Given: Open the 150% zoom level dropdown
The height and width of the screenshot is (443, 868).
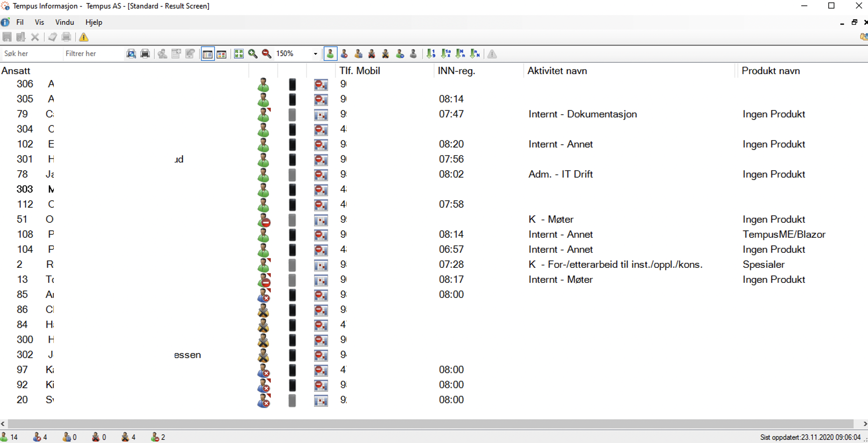Looking at the screenshot, I should [315, 54].
